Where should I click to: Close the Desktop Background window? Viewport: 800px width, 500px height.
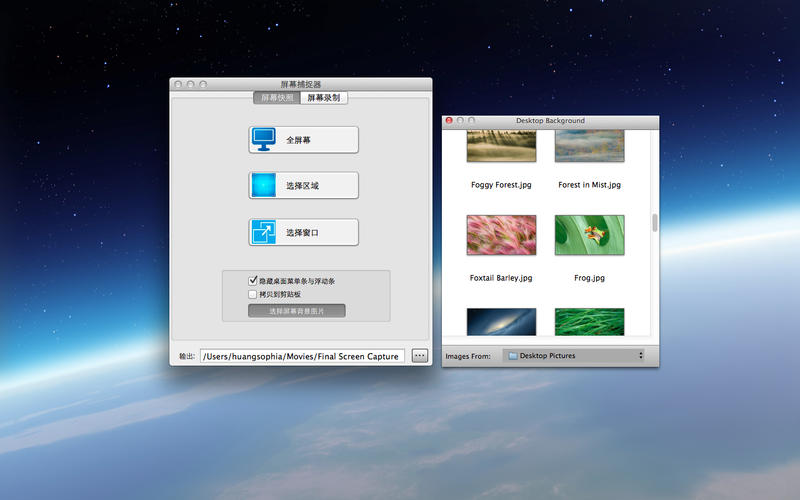tap(449, 120)
